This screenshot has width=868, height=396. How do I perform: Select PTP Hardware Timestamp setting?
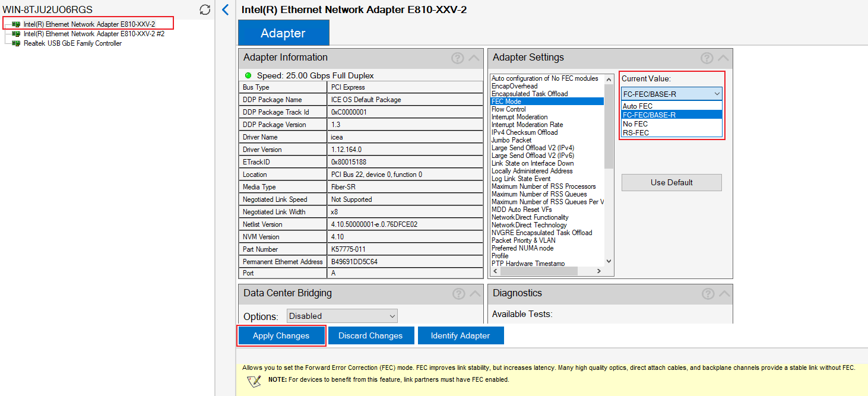[528, 264]
